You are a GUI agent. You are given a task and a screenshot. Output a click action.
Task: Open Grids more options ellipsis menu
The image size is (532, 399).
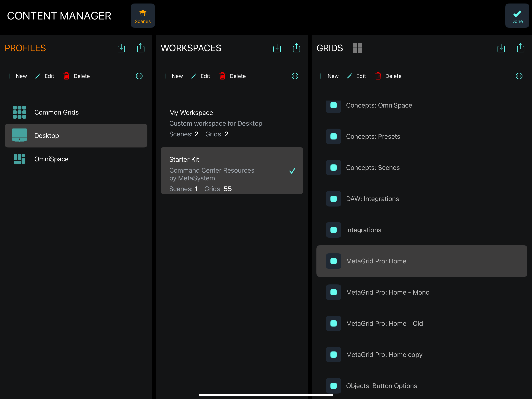tap(519, 76)
